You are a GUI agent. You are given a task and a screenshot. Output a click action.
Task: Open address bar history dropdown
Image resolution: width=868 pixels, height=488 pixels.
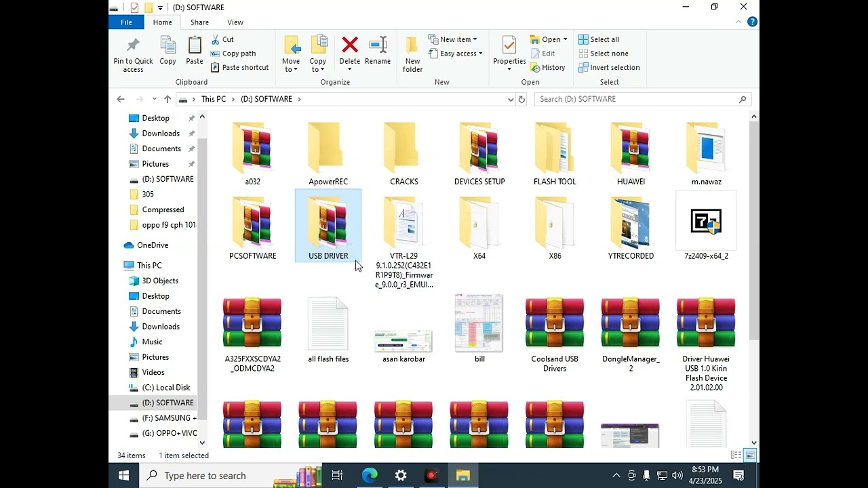pos(511,99)
